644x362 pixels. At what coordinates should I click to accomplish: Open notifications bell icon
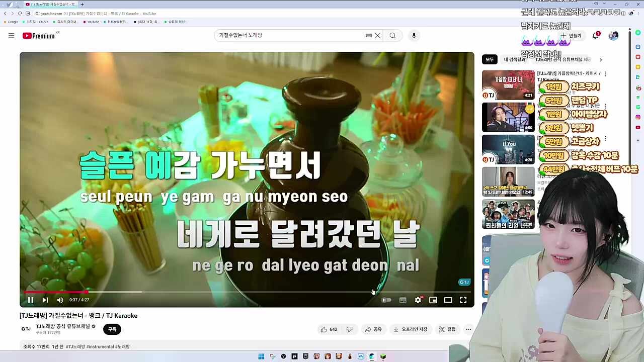pyautogui.click(x=596, y=35)
